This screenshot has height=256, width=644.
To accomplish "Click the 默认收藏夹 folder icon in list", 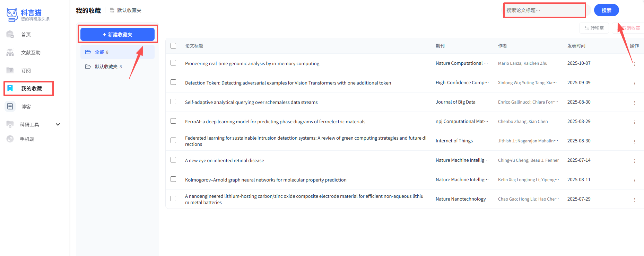I will [88, 67].
